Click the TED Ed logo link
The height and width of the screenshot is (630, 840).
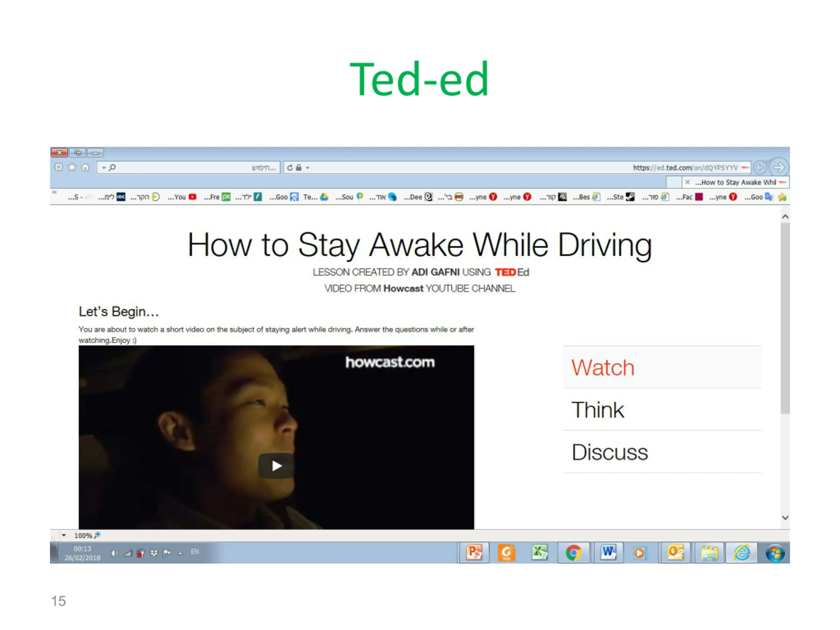pyautogui.click(x=512, y=272)
